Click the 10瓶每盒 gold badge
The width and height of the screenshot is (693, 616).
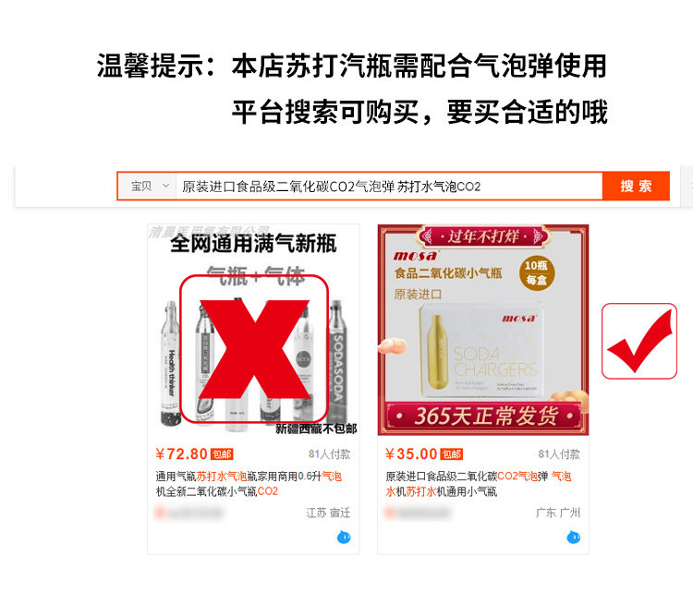(x=536, y=272)
